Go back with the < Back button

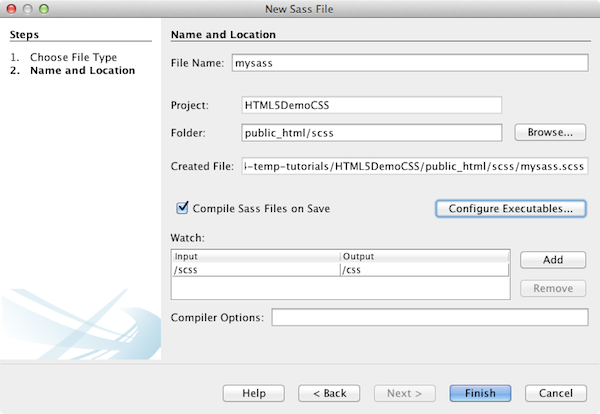pos(329,392)
